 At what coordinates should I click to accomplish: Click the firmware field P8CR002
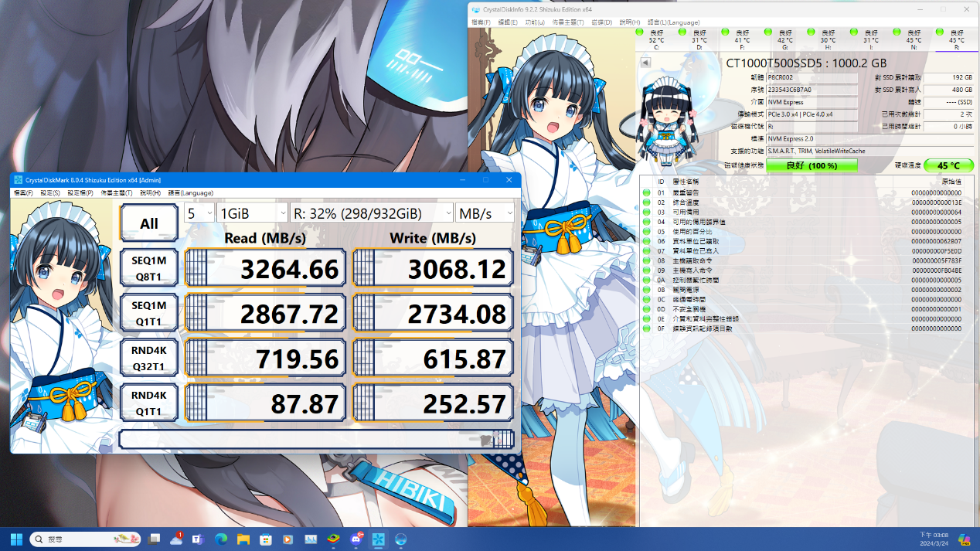(x=812, y=77)
